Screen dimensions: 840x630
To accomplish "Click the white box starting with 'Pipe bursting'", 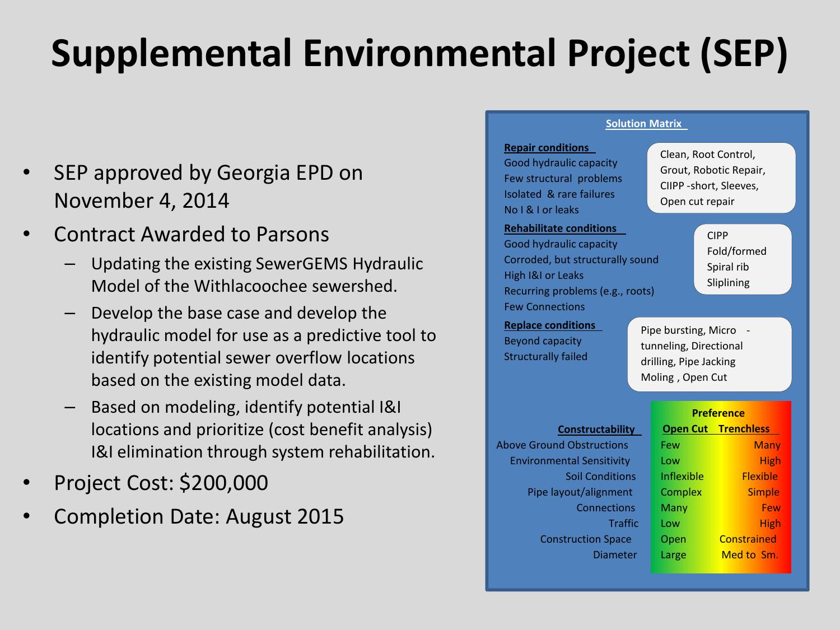I will 709,354.
